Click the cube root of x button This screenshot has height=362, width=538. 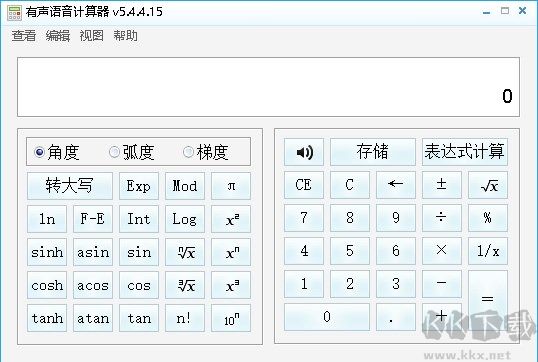tap(185, 285)
